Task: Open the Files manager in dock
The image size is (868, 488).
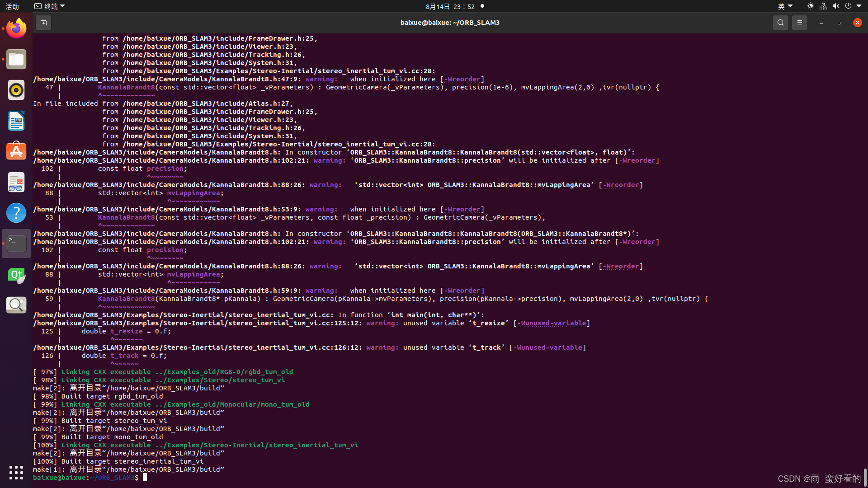Action: 16,59
